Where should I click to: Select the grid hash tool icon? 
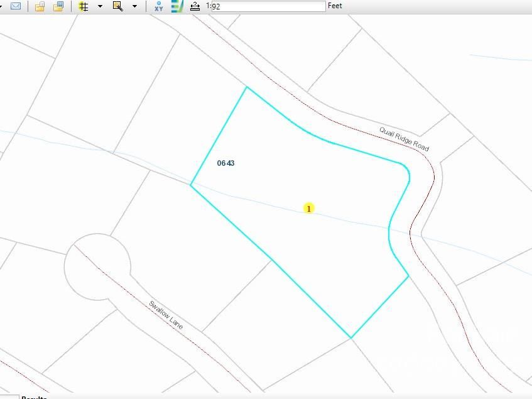click(83, 6)
